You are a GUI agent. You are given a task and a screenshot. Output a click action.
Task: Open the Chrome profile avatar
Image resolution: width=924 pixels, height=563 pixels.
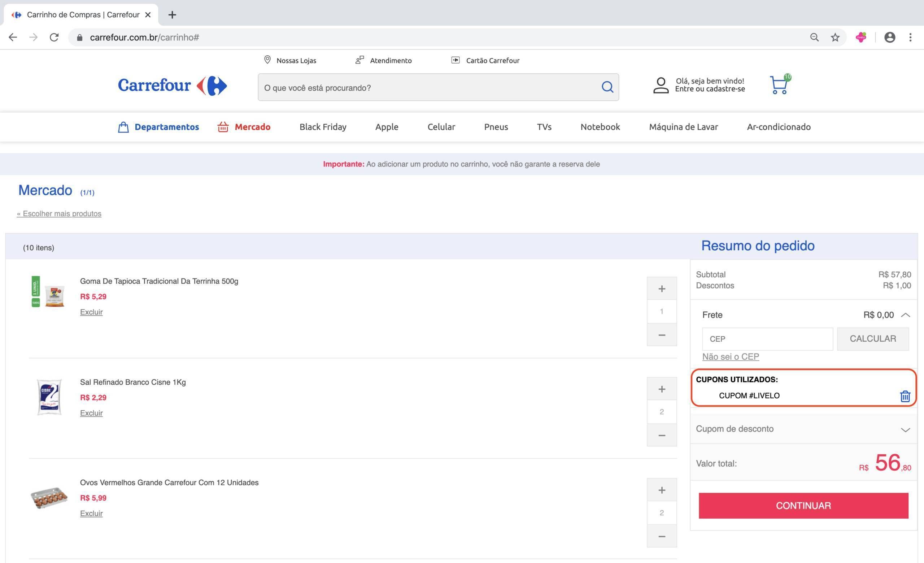(x=890, y=37)
